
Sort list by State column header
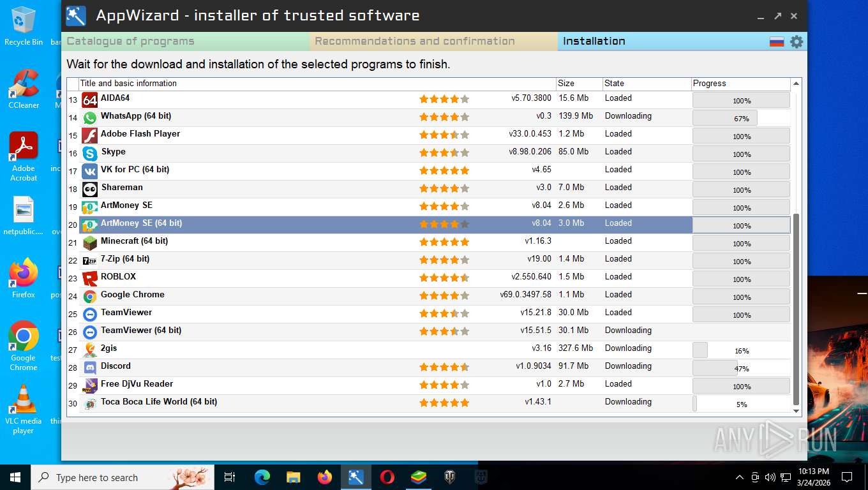(x=647, y=84)
